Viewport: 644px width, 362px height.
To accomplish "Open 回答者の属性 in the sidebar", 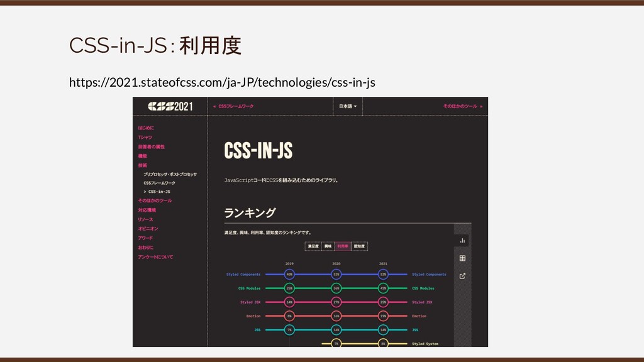I will coord(151,146).
